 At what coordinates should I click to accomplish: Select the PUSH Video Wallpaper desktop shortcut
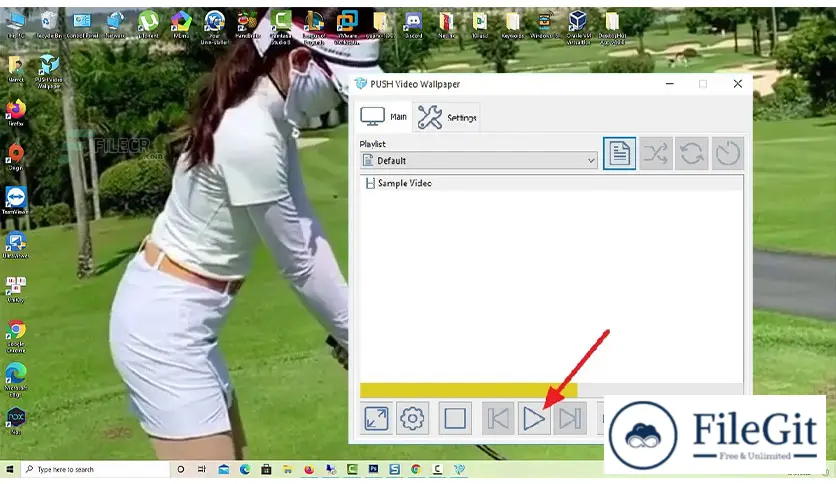[x=49, y=71]
